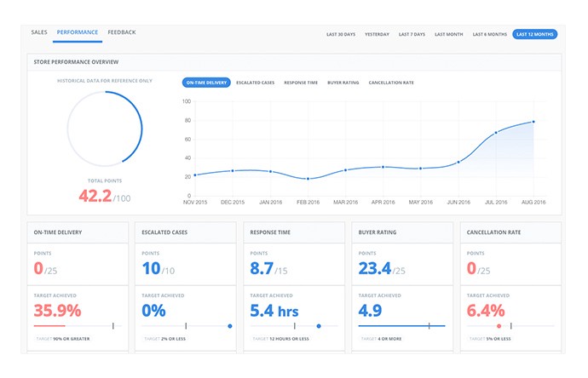Open the Sales tab
The image size is (588, 378).
pyautogui.click(x=39, y=32)
